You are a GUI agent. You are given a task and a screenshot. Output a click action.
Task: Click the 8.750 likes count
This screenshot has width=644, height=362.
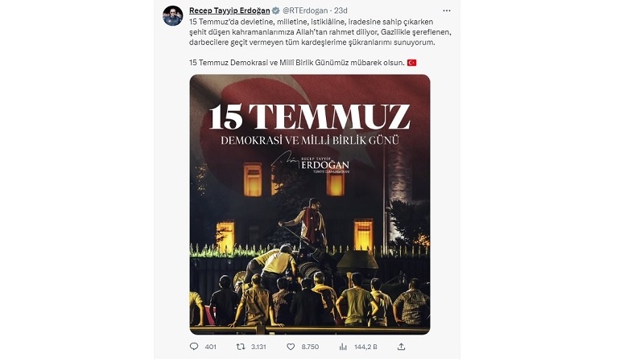click(310, 347)
